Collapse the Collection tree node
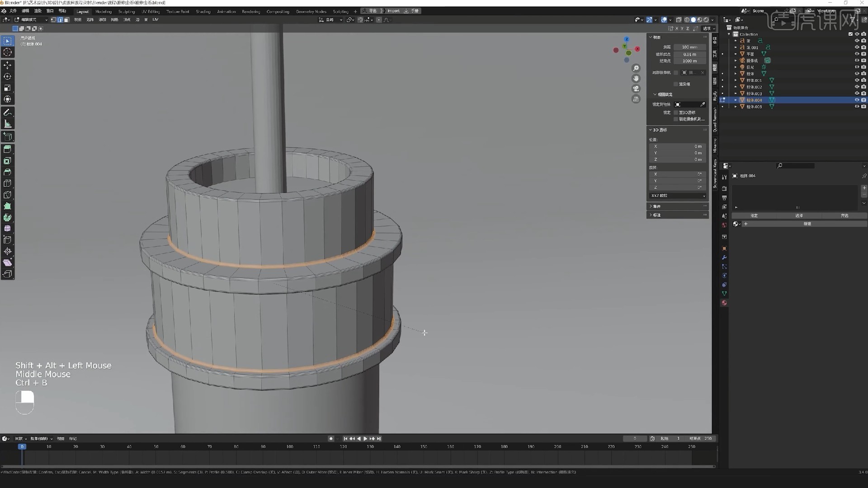This screenshot has height=488, width=868. coord(729,34)
